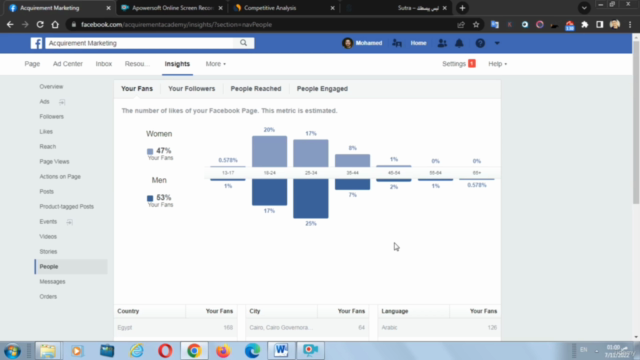640x360 pixels.
Task: Open the notifications bell icon
Action: 459,43
